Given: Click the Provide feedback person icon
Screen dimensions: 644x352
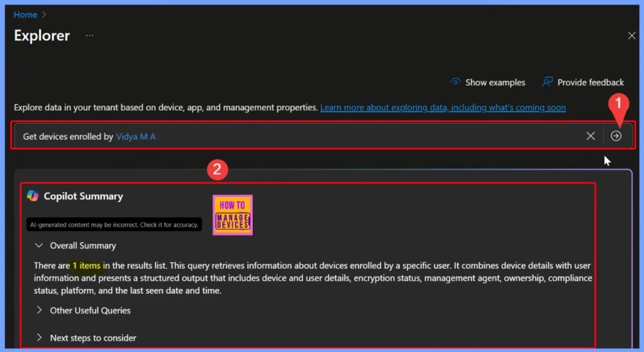Looking at the screenshot, I should click(x=548, y=82).
